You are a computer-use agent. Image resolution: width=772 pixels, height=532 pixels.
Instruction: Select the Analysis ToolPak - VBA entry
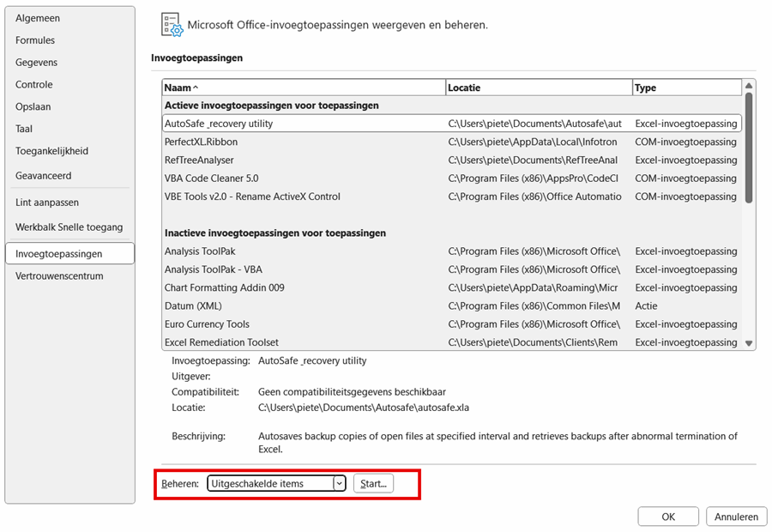coord(451,269)
